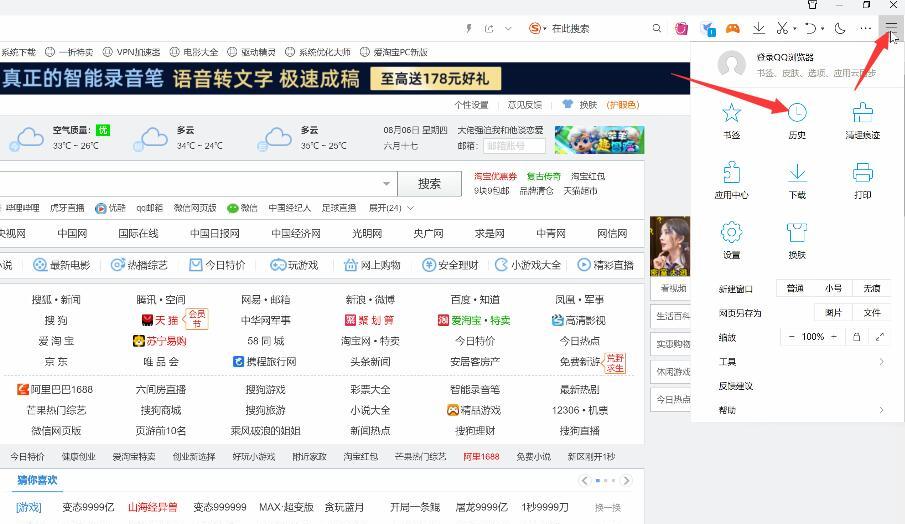Open the 京东 link

point(56,361)
